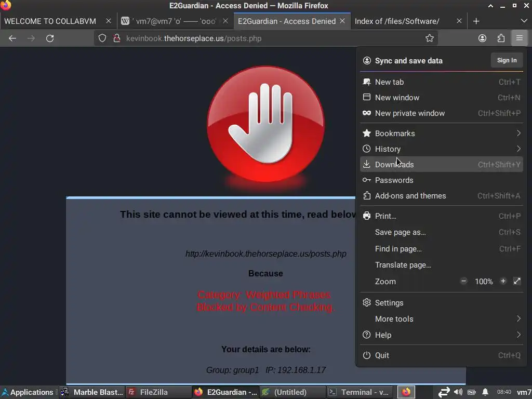Decrease zoom with minus button
Viewport: 532px width, 399px height.
[463, 281]
